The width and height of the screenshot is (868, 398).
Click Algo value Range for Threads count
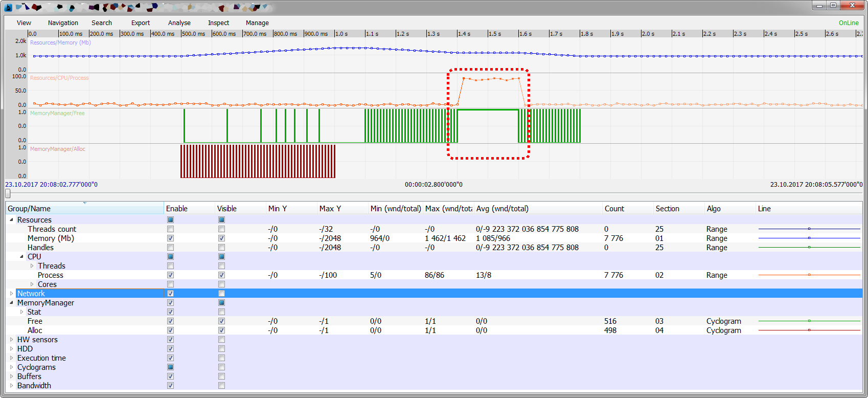pyautogui.click(x=717, y=229)
